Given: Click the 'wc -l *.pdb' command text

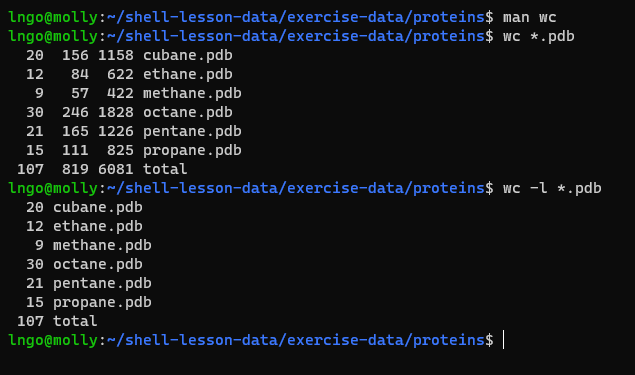Looking at the screenshot, I should tap(552, 188).
